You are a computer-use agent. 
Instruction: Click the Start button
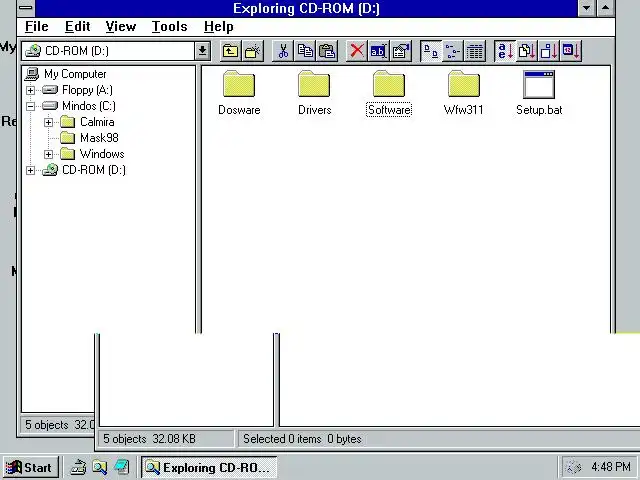(31, 467)
